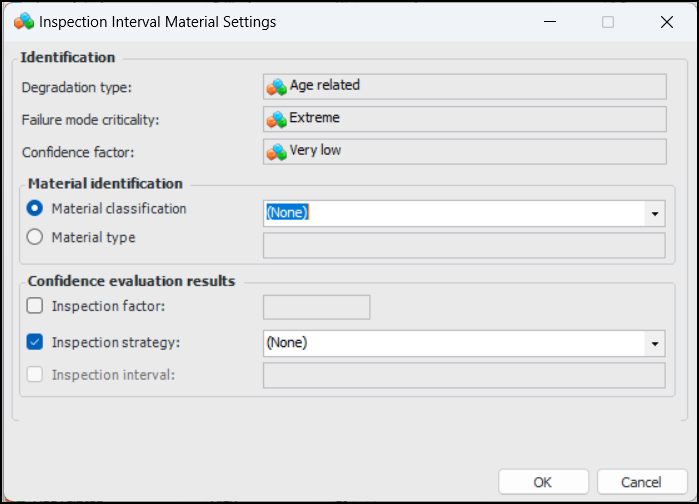Click the Degradation type field showing Age related
The width and height of the screenshot is (699, 504).
point(464,86)
